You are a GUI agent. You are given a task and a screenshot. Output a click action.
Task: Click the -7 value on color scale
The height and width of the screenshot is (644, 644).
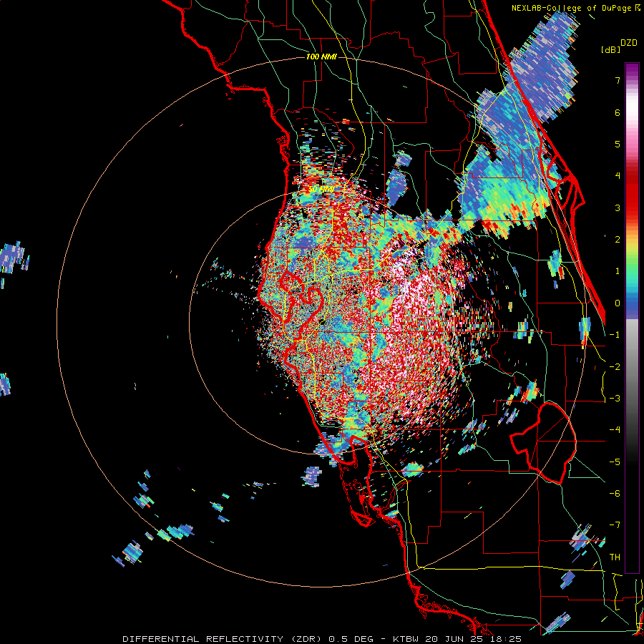point(615,525)
